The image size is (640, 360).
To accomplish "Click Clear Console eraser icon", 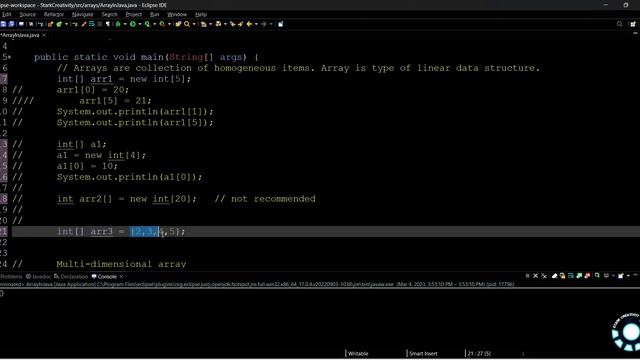I will [555, 276].
